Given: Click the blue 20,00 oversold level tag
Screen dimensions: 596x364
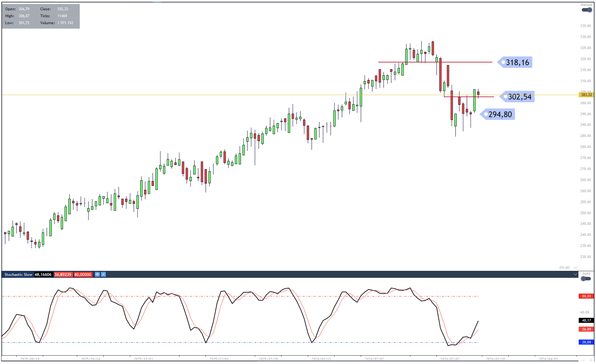Looking at the screenshot, I should click(586, 342).
